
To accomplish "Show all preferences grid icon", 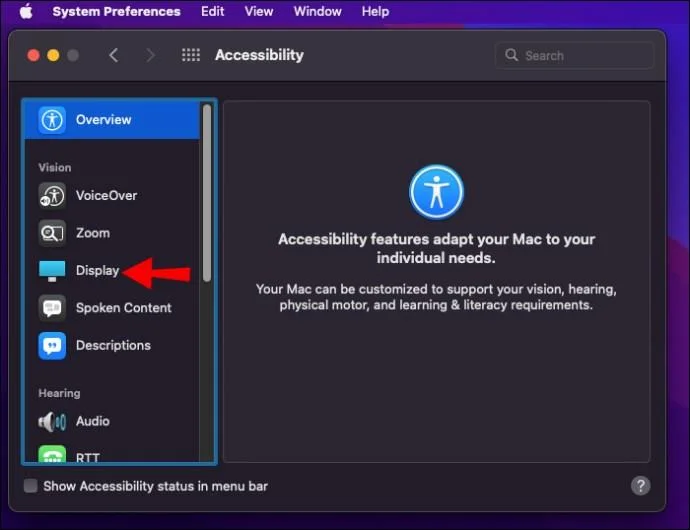I will click(191, 55).
